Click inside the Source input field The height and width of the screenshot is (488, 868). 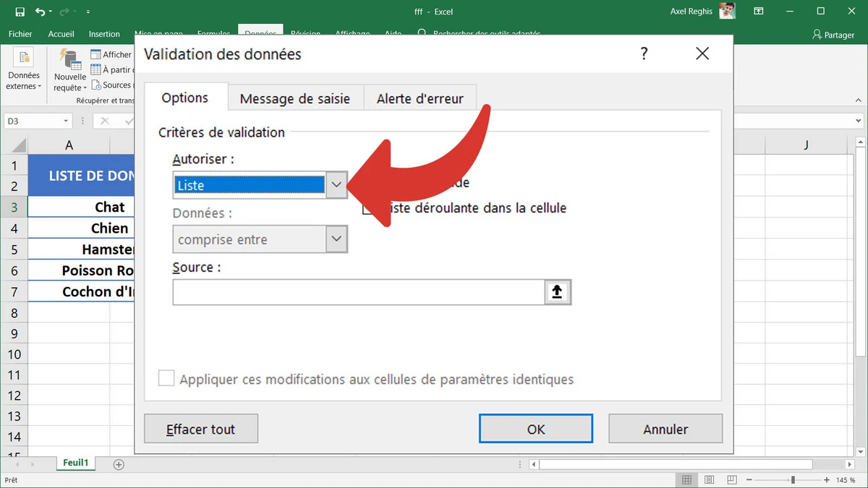(354, 291)
